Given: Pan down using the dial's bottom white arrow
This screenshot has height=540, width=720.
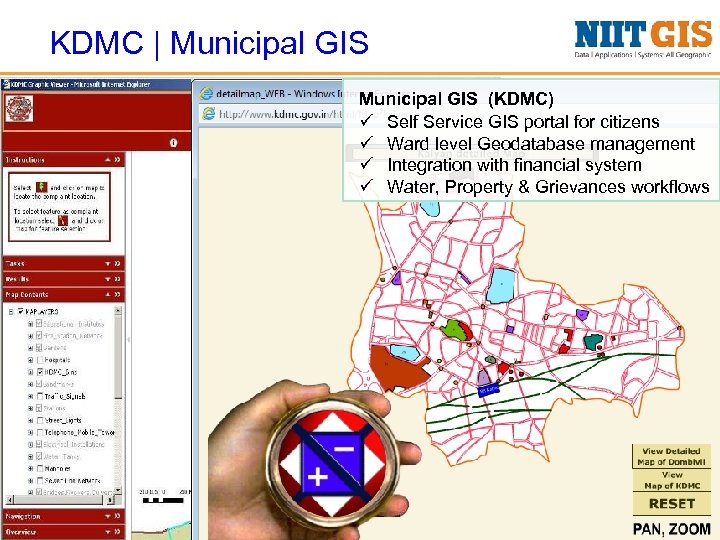Looking at the screenshot, I should click(x=332, y=505).
